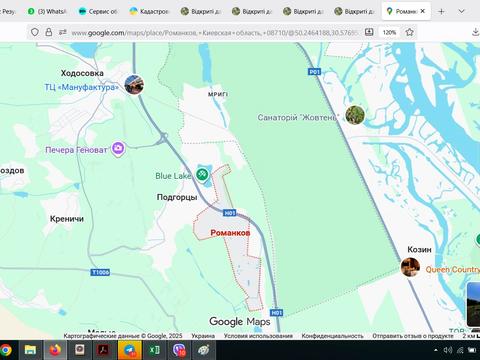Click Отправить отзыв о продукте link
The image size is (480, 360).
point(413,336)
